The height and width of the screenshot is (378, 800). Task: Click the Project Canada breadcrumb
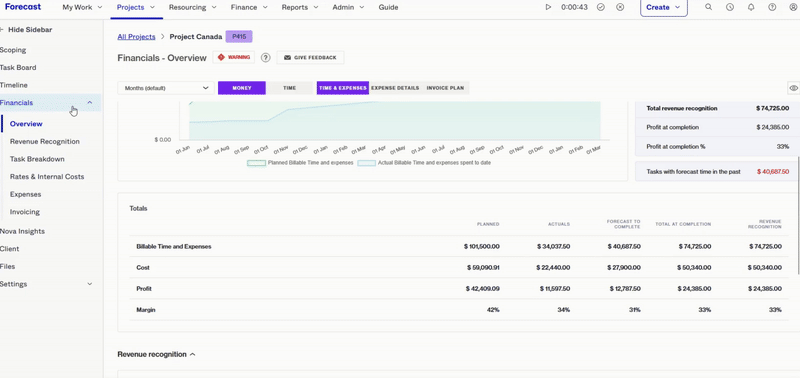click(x=196, y=37)
